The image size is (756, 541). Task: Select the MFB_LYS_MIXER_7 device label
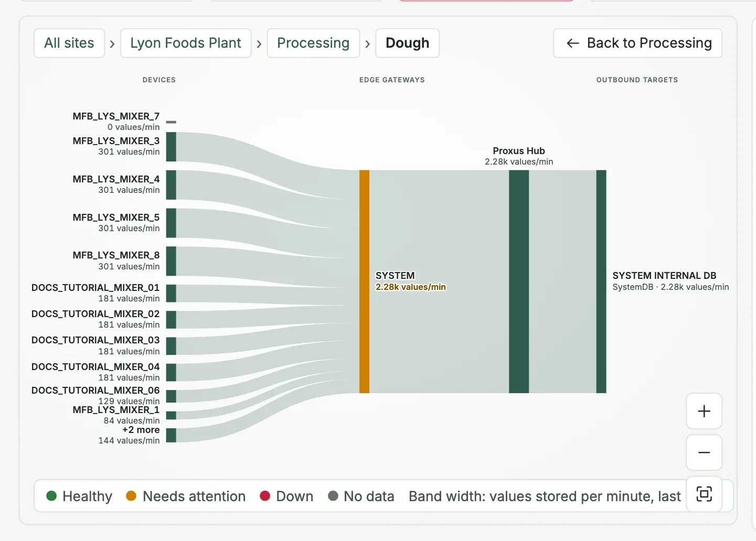(116, 116)
